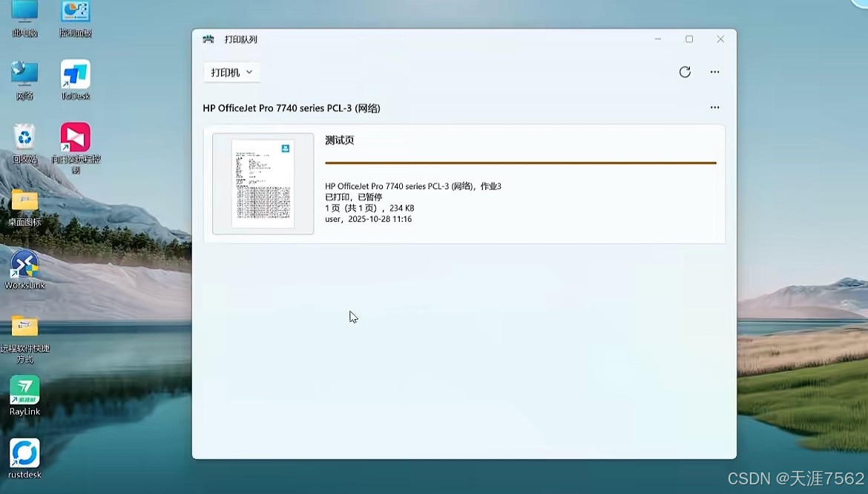Select the 桌面图标 folder
Viewport: 868px width, 494px height.
(24, 208)
